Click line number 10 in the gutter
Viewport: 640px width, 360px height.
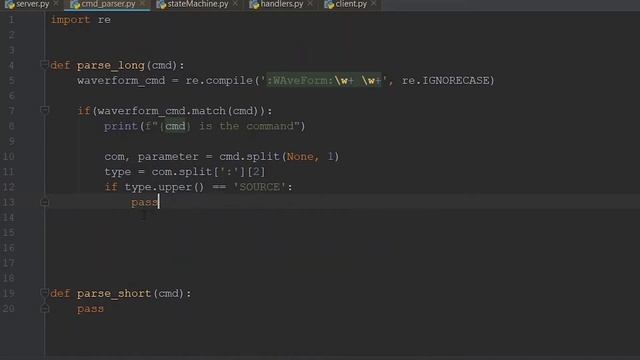(x=9, y=157)
